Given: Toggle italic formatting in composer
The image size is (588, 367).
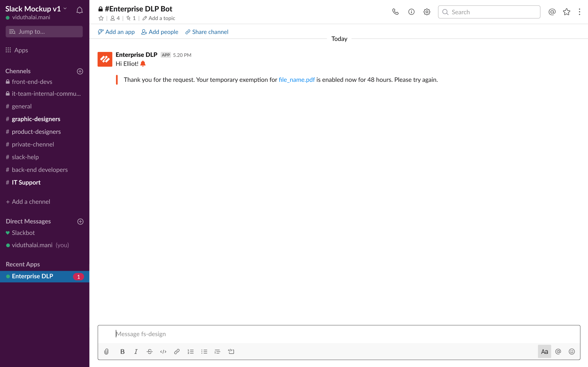Looking at the screenshot, I should tap(136, 351).
